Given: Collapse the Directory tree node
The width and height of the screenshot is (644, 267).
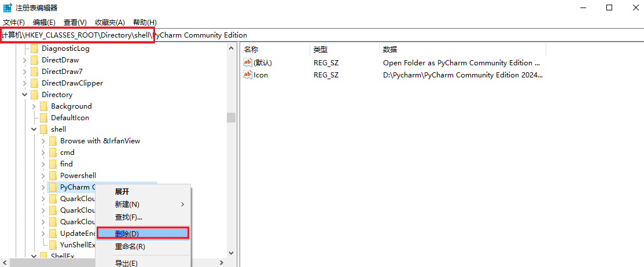Looking at the screenshot, I should 24,95.
